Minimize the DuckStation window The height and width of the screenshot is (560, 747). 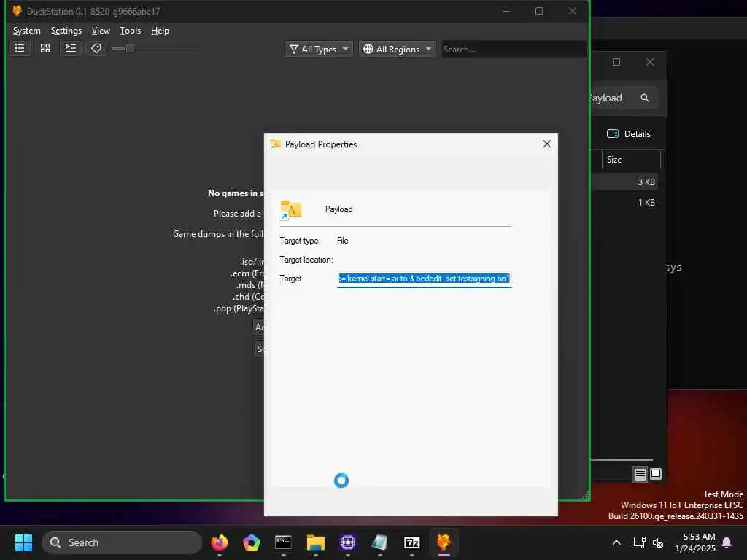pyautogui.click(x=506, y=10)
